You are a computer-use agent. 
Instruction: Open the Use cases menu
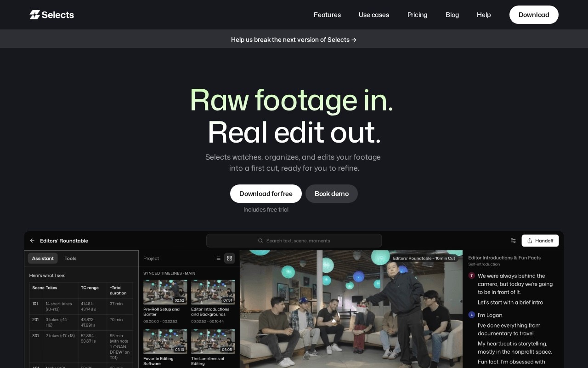click(374, 15)
